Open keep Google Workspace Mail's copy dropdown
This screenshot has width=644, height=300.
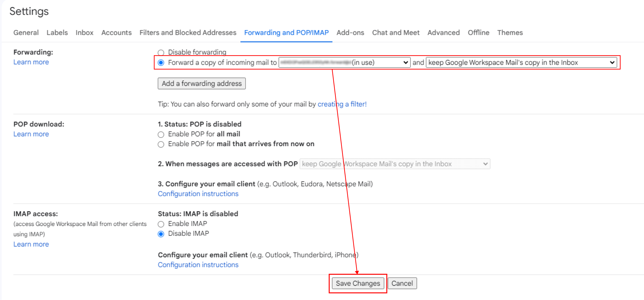521,63
